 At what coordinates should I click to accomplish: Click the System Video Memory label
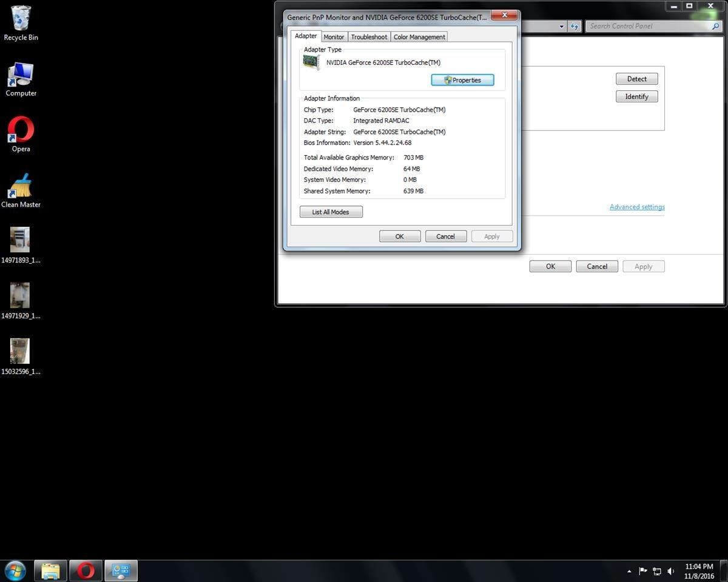coord(335,180)
